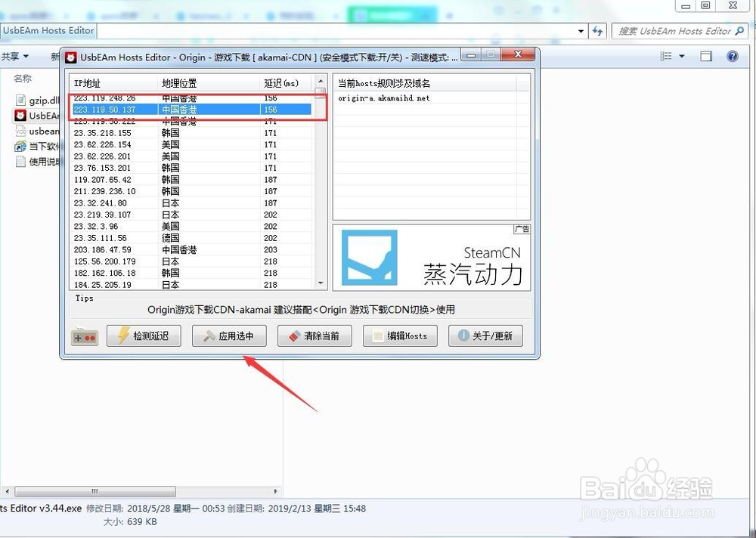
Task: Select IP row 119.207.65.42
Action: click(x=192, y=179)
